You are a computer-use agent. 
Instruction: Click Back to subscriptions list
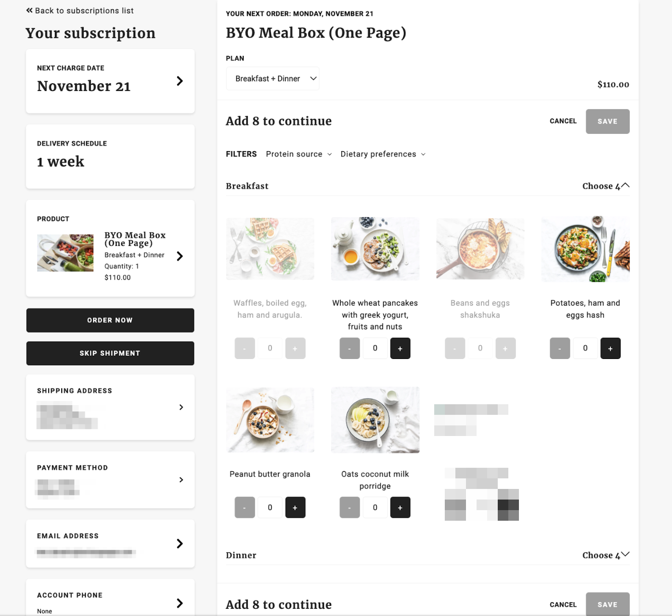tap(84, 10)
